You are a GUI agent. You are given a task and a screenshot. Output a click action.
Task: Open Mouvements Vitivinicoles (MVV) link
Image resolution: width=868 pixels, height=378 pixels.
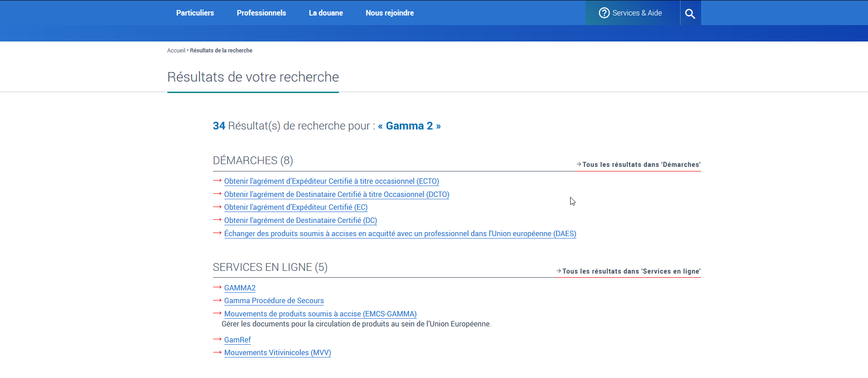point(277,353)
